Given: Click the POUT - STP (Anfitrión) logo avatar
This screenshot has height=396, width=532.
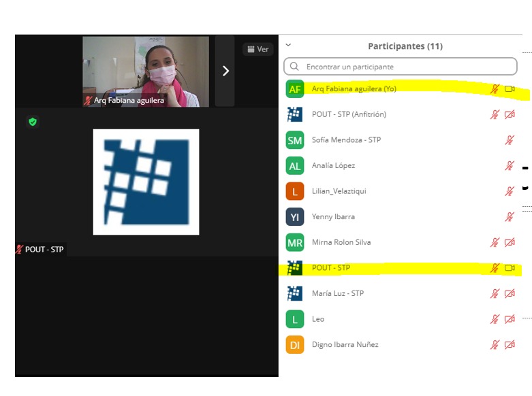Looking at the screenshot, I should [295, 114].
